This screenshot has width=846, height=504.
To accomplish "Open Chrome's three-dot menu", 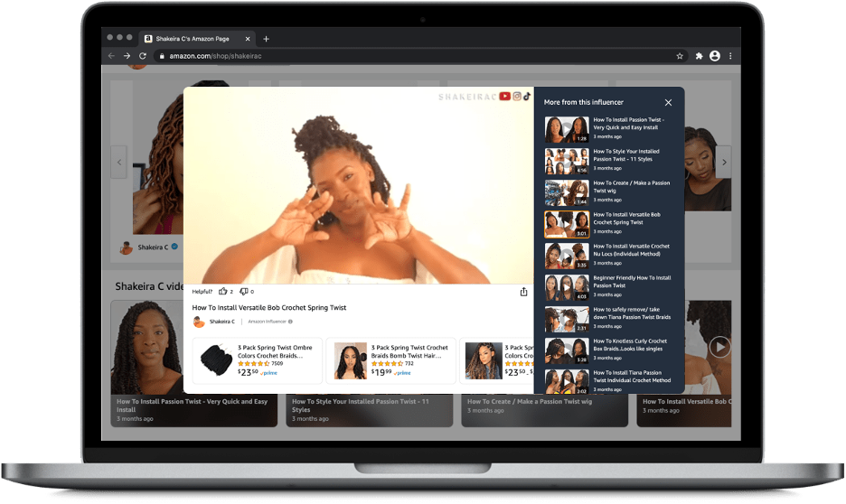I will point(730,56).
